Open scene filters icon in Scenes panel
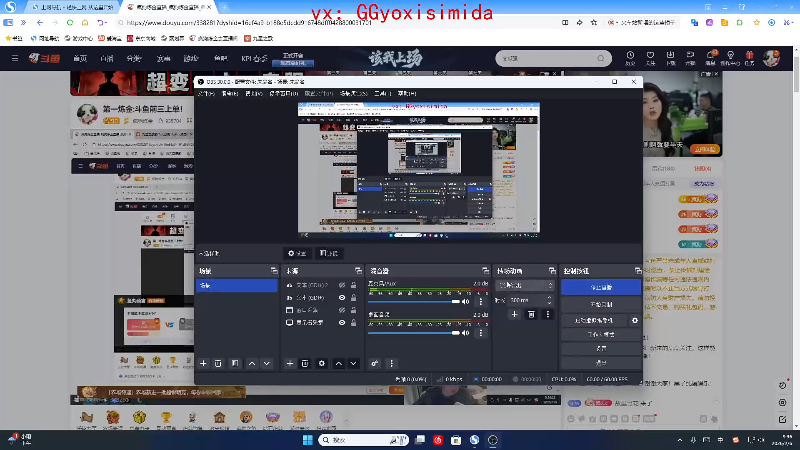Viewport: 800px width, 450px height. (x=235, y=363)
